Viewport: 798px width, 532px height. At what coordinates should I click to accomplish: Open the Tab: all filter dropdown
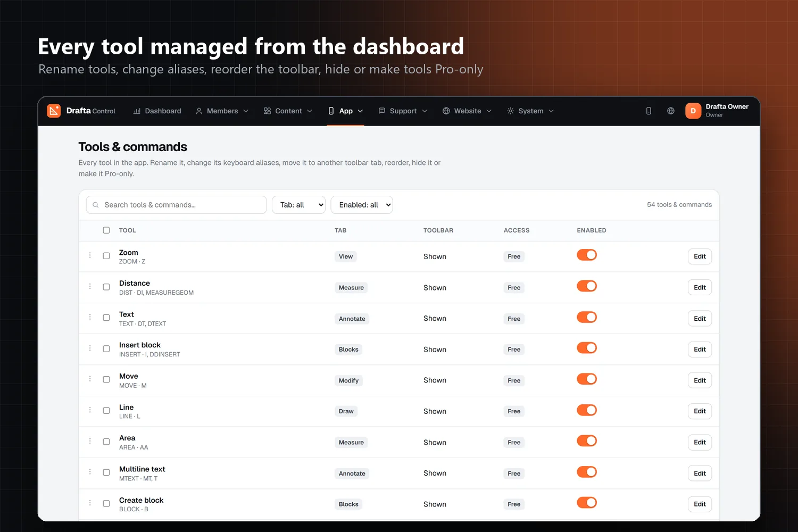point(298,205)
